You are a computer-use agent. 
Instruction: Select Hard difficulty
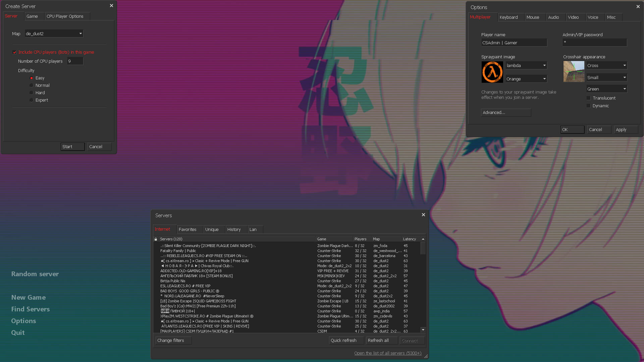click(31, 93)
